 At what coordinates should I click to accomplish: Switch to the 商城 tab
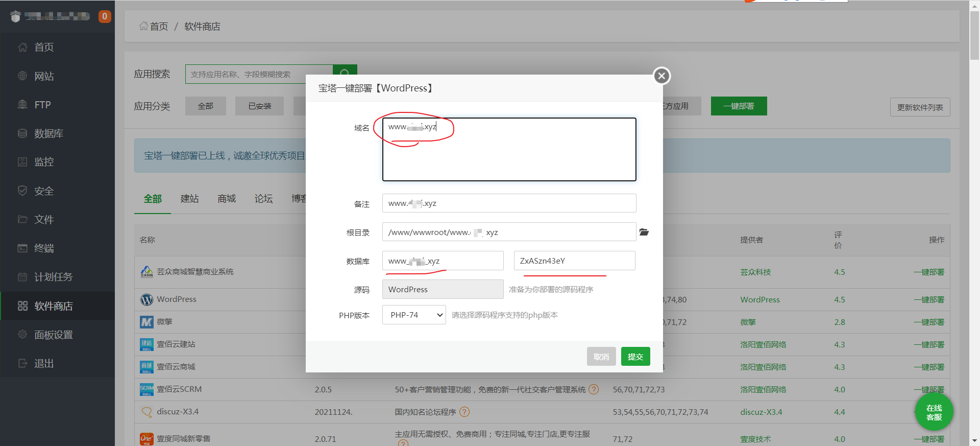tap(227, 199)
